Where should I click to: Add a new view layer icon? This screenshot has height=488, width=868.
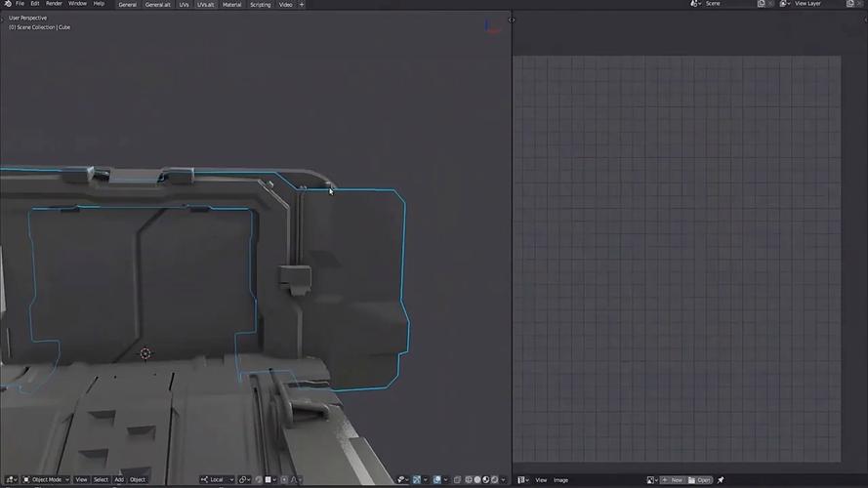[850, 3]
